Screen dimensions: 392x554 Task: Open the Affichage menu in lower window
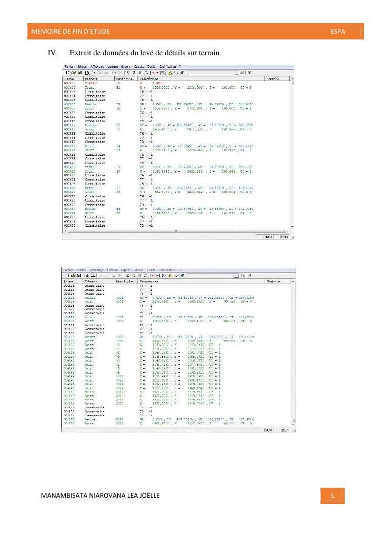point(97,269)
